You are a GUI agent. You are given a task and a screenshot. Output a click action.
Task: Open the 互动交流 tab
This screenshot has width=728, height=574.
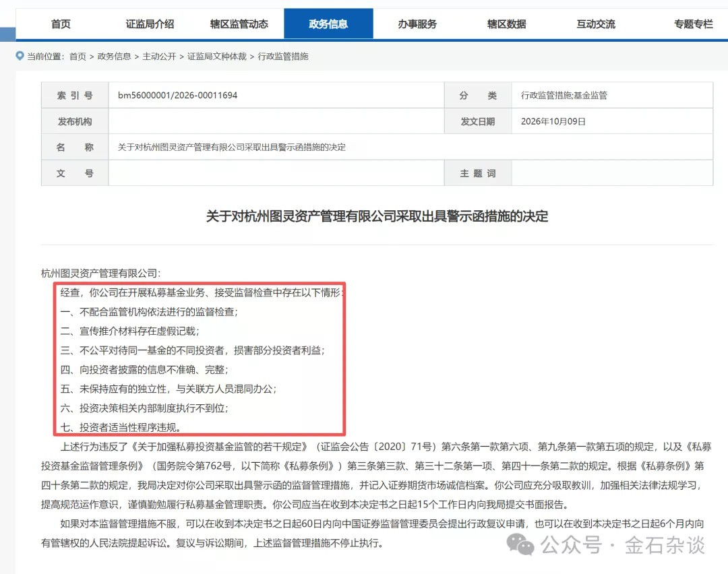pyautogui.click(x=596, y=24)
